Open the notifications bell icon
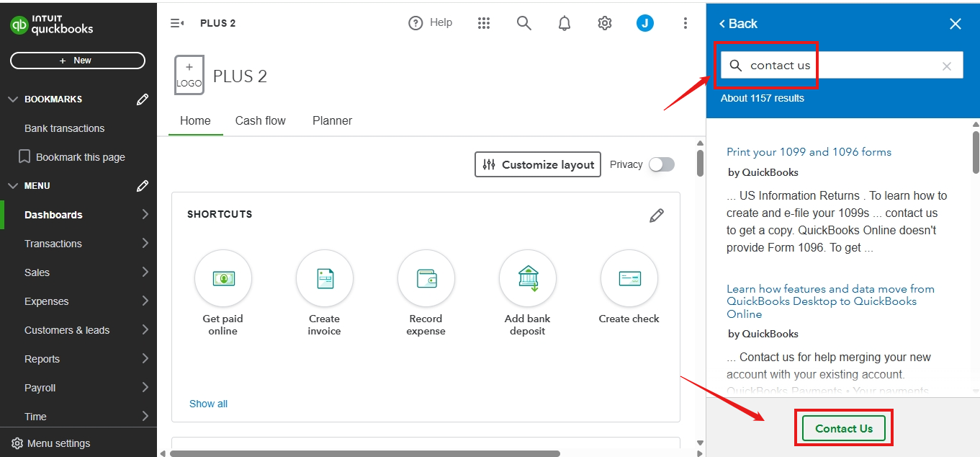 [565, 23]
